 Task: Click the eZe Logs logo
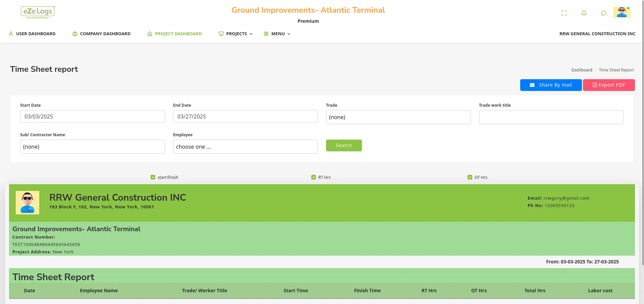tap(38, 12)
